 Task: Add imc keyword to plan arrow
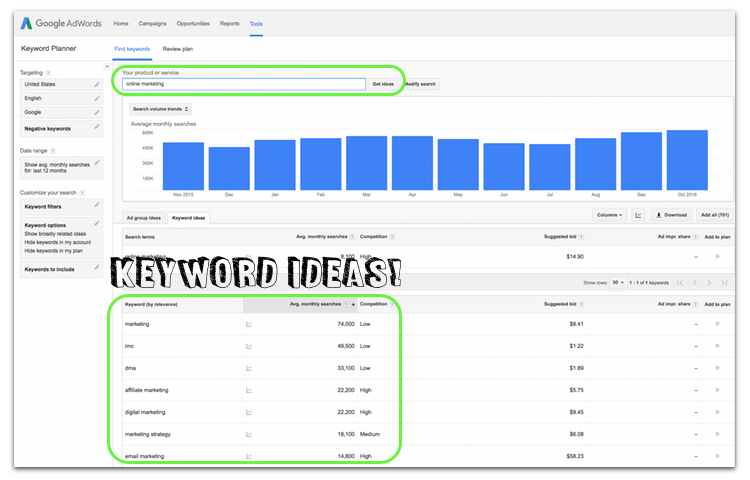pyautogui.click(x=717, y=346)
